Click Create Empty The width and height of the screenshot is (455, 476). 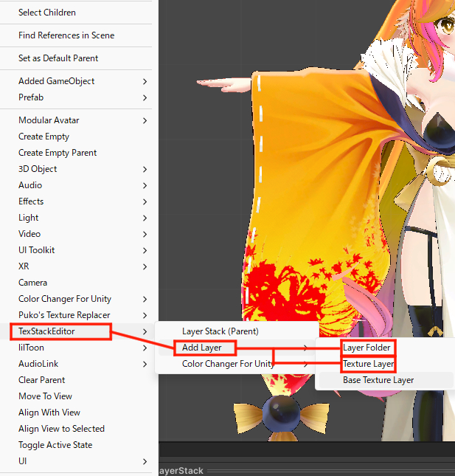click(44, 137)
